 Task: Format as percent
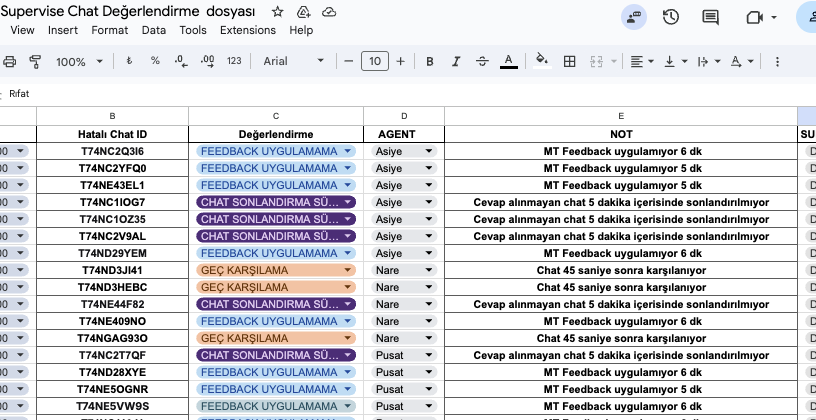pyautogui.click(x=155, y=61)
